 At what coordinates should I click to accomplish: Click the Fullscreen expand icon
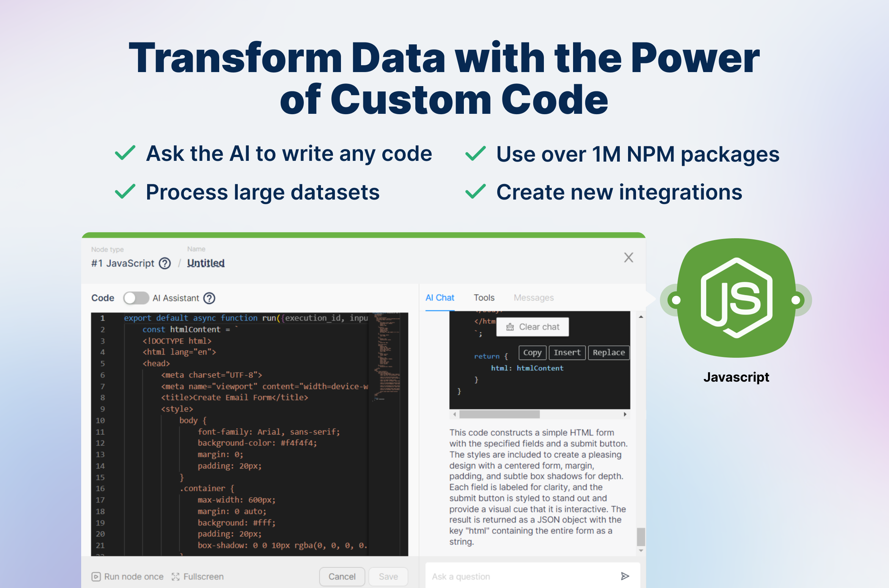[175, 577]
